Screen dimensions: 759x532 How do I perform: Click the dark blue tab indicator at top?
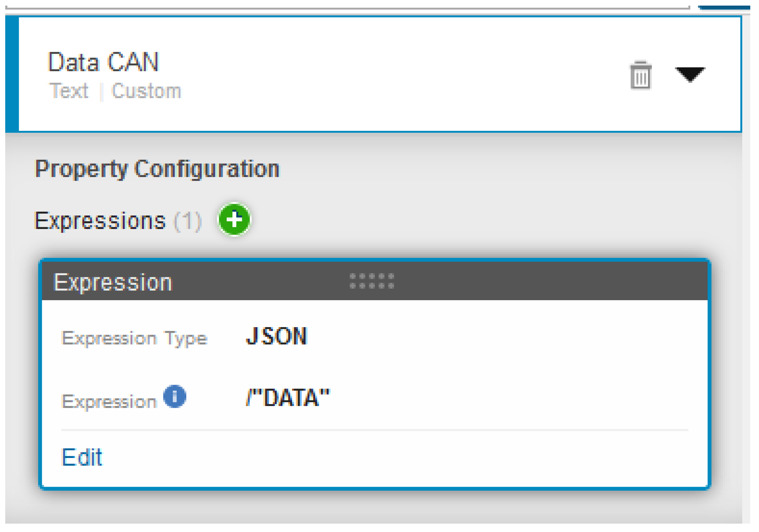pyautogui.click(x=724, y=7)
